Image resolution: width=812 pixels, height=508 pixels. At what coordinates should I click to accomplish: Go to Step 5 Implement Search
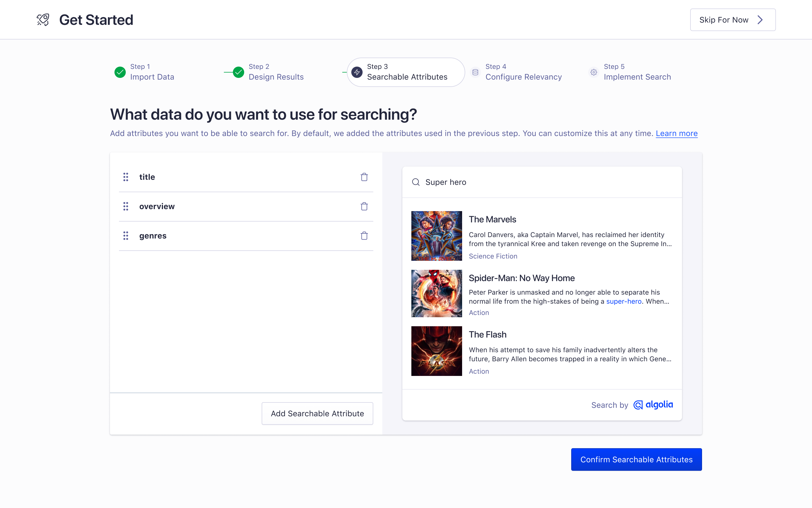pos(630,72)
